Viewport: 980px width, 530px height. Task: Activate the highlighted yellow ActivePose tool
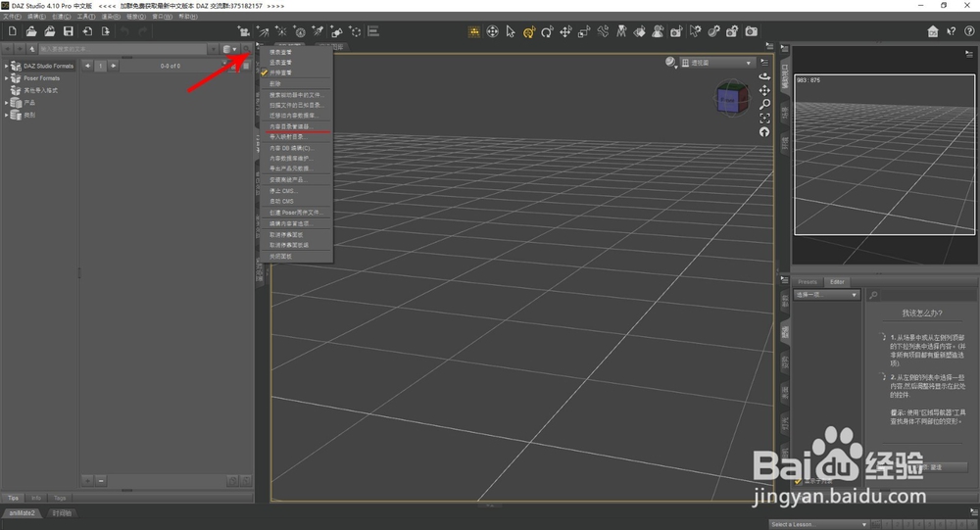pyautogui.click(x=529, y=32)
